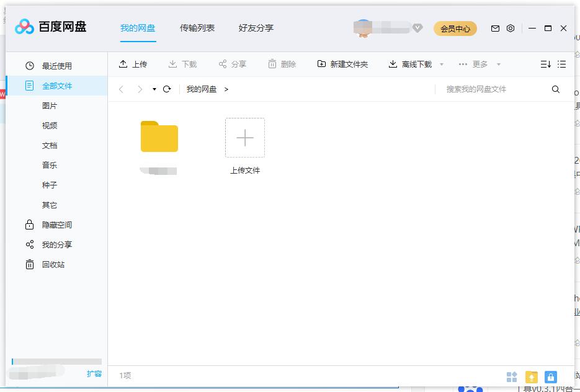Image resolution: width=580 pixels, height=392 pixels.
Task: Filter by 种子 category
Action: click(x=50, y=185)
